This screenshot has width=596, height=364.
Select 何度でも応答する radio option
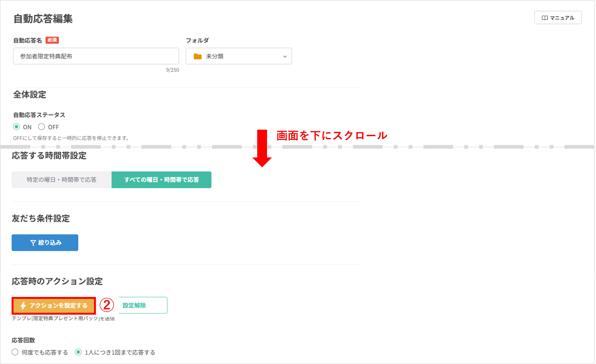pyautogui.click(x=15, y=352)
